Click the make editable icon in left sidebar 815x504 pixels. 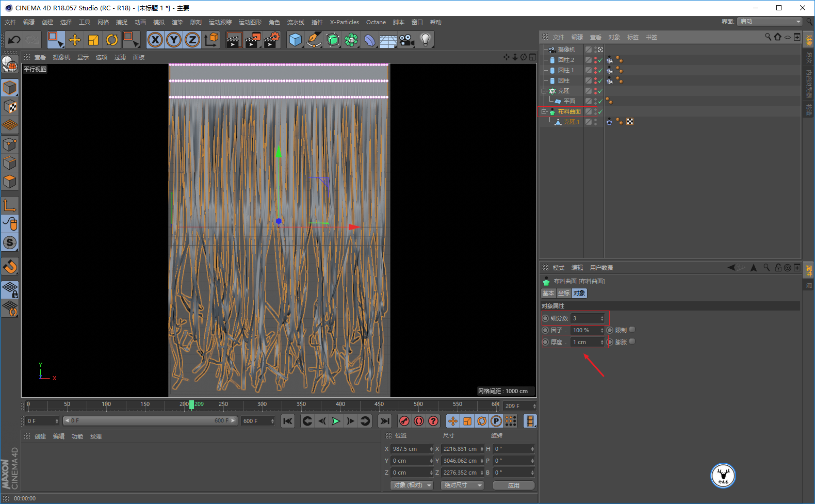click(10, 64)
